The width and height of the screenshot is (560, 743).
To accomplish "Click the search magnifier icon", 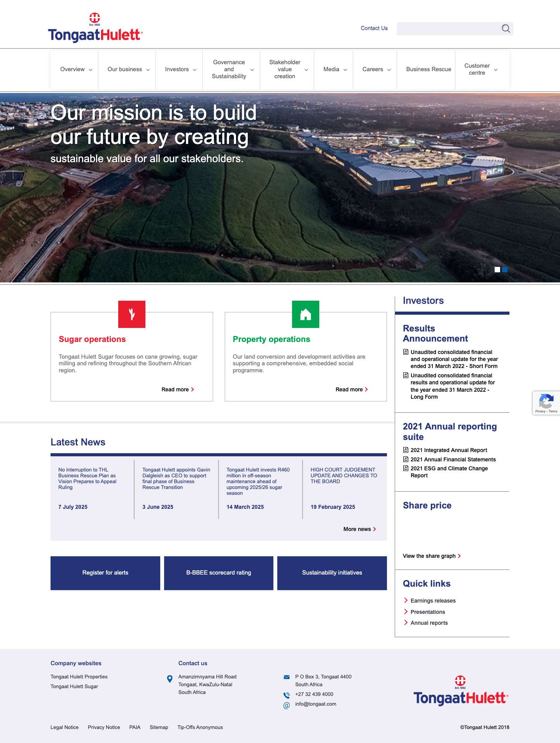I will (506, 28).
